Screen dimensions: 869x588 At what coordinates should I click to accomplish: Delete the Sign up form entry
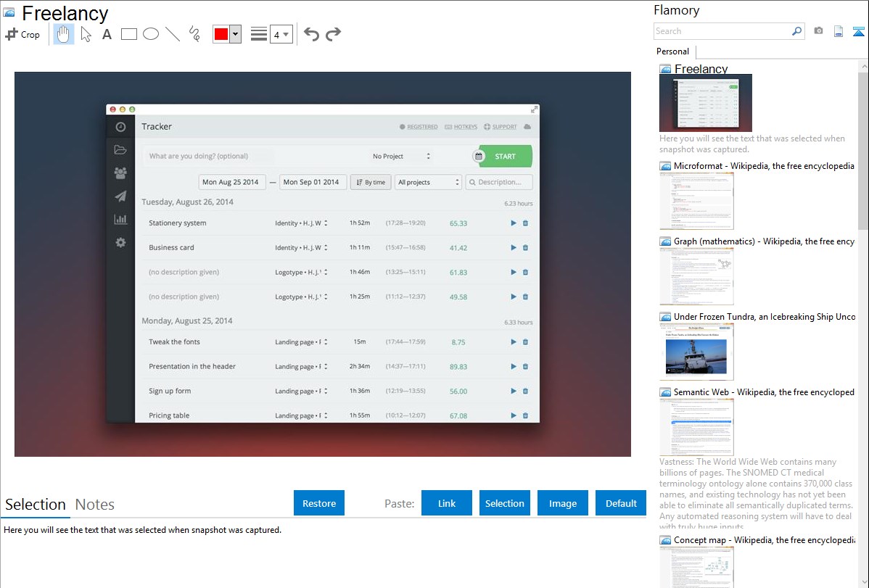tap(525, 392)
